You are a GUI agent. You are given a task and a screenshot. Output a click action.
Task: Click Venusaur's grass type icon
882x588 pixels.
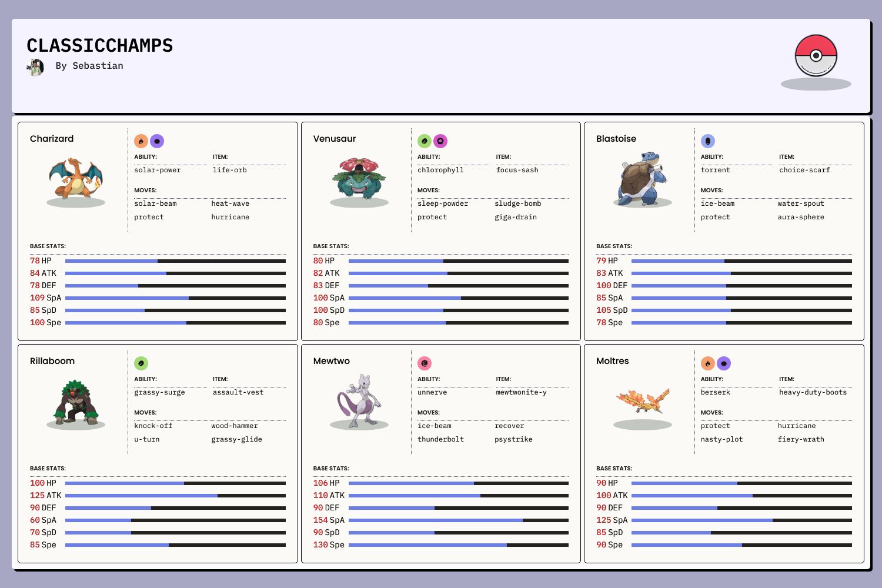(x=425, y=141)
